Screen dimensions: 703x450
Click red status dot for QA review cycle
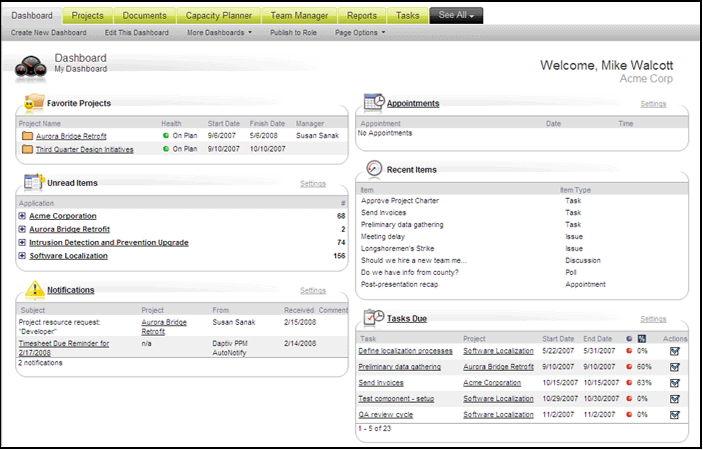click(629, 415)
